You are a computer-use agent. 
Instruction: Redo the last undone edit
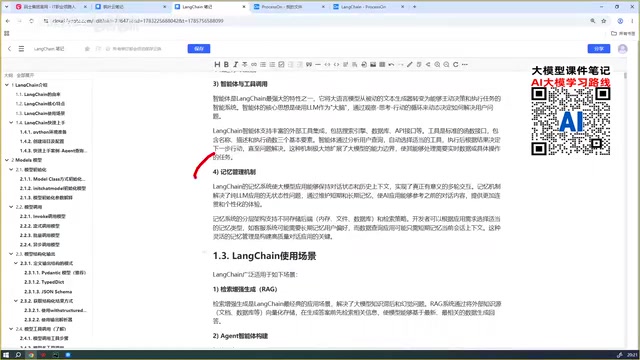tap(400, 64)
